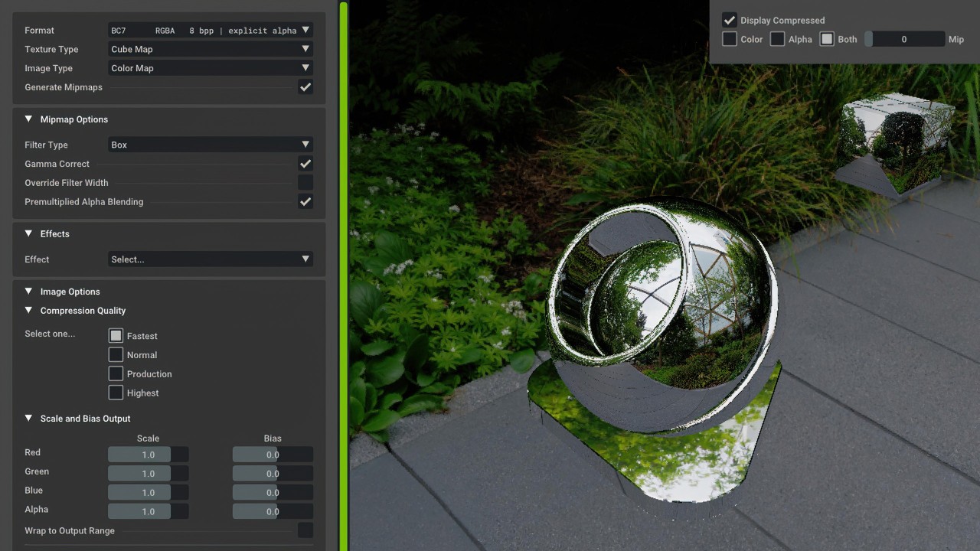Image resolution: width=980 pixels, height=551 pixels.
Task: Disable Gamma Correct
Action: pos(305,163)
